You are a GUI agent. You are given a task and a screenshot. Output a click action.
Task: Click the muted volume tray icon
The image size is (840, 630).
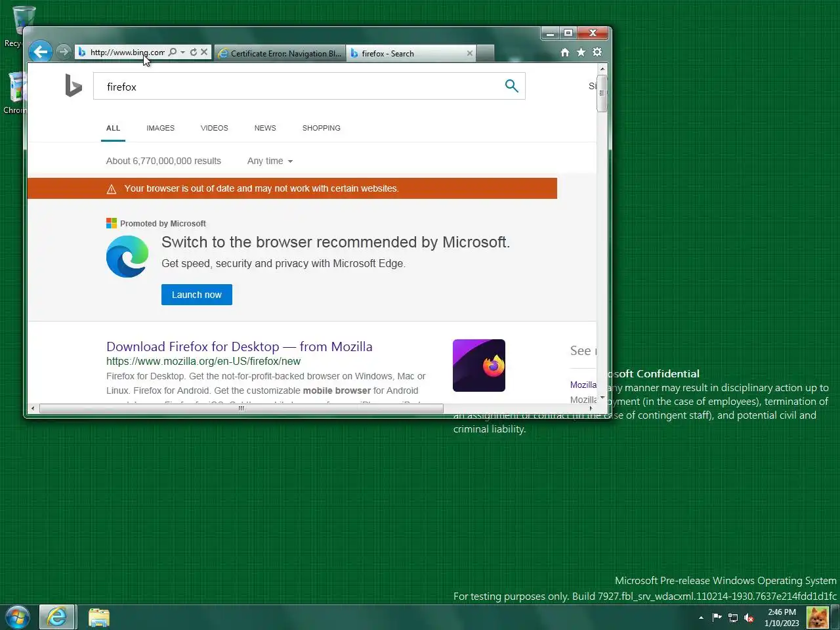click(749, 618)
